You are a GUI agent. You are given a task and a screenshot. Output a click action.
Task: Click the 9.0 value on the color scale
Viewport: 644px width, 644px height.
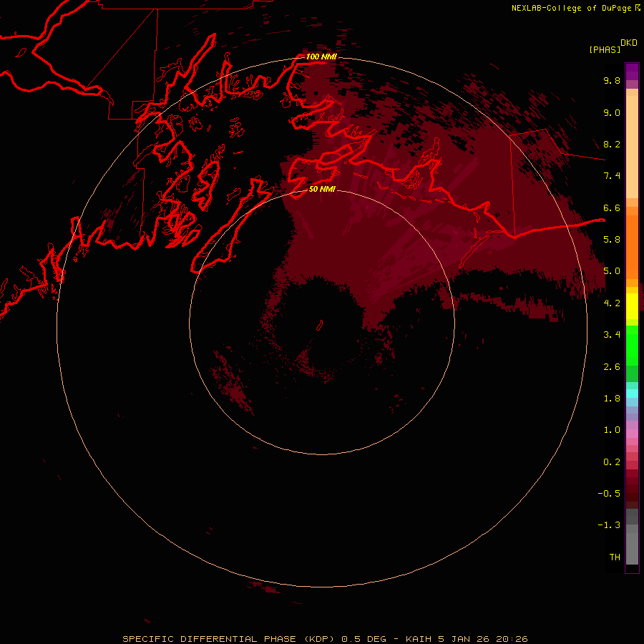612,112
